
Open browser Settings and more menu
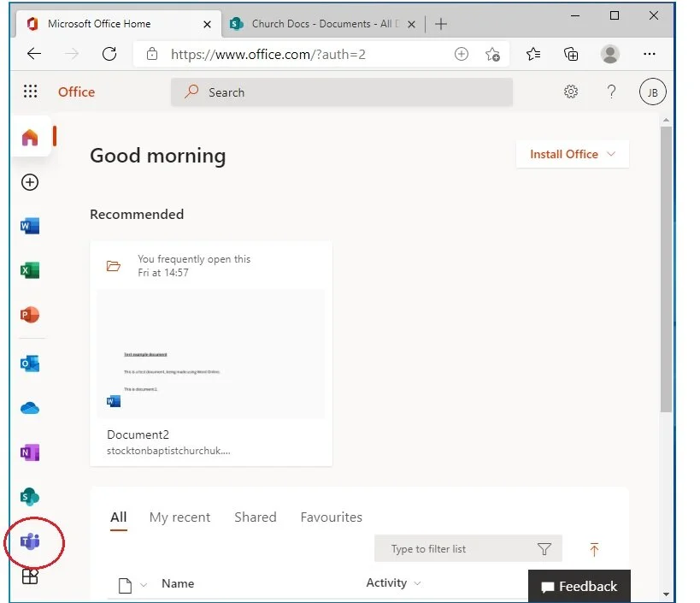pyautogui.click(x=649, y=54)
